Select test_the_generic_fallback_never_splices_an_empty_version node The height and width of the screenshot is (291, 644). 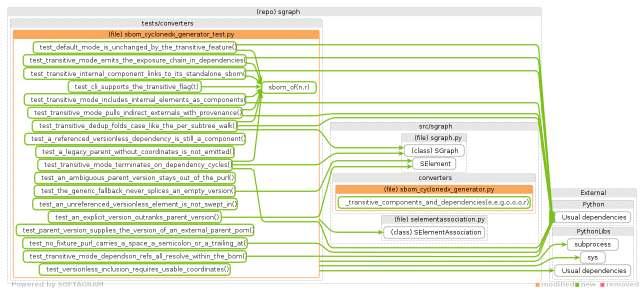pyautogui.click(x=135, y=190)
